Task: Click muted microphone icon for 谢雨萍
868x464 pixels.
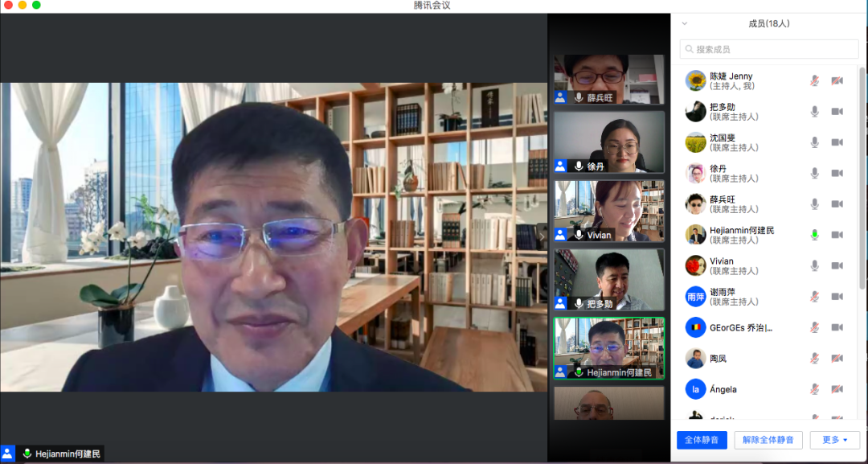Action: pyautogui.click(x=814, y=297)
